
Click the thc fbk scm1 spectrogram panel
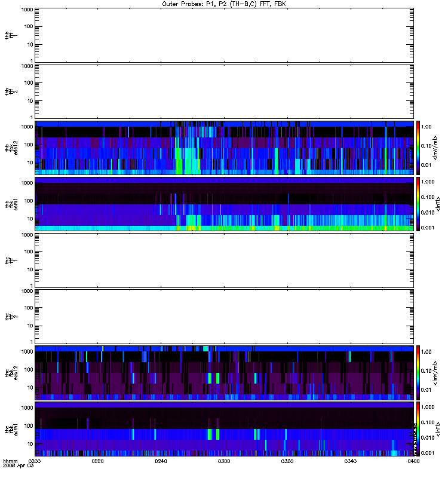click(224, 429)
